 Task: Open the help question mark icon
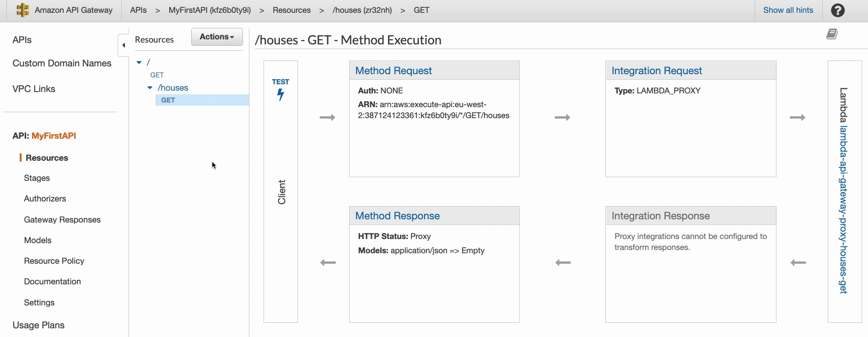(838, 10)
